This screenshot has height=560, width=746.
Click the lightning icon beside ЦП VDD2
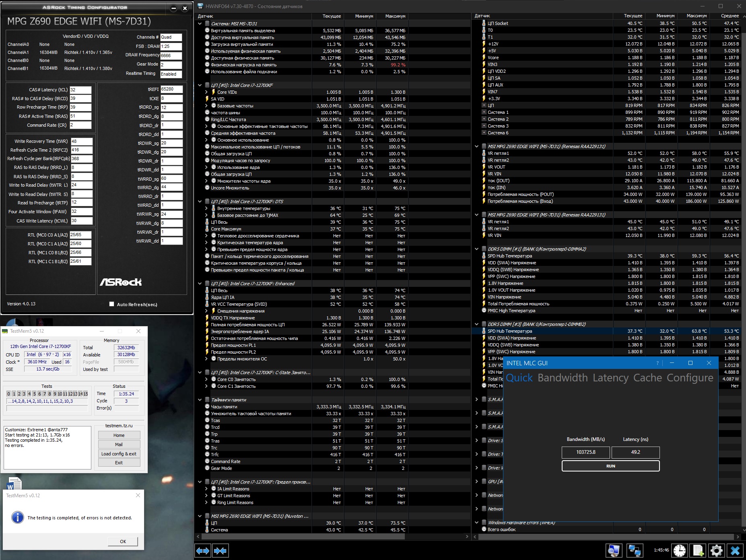pos(484,71)
